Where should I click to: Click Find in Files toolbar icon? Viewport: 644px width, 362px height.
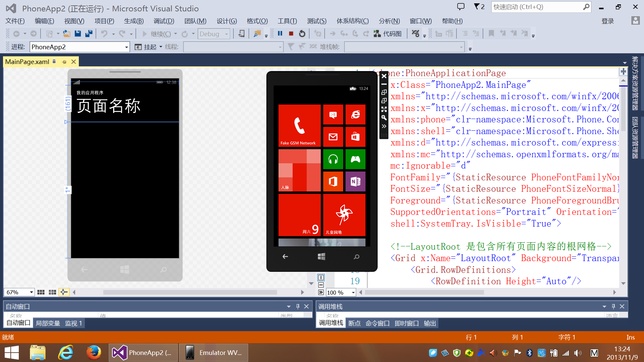tap(257, 34)
